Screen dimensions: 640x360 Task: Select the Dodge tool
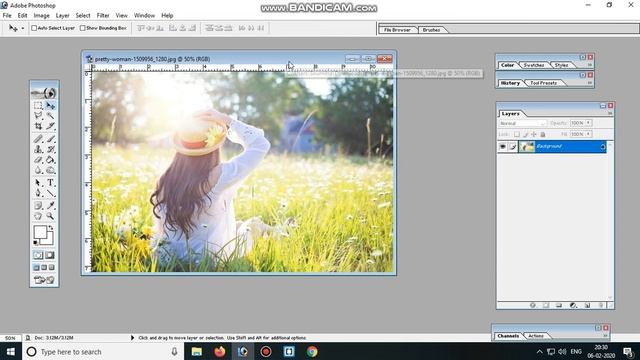tap(50, 170)
